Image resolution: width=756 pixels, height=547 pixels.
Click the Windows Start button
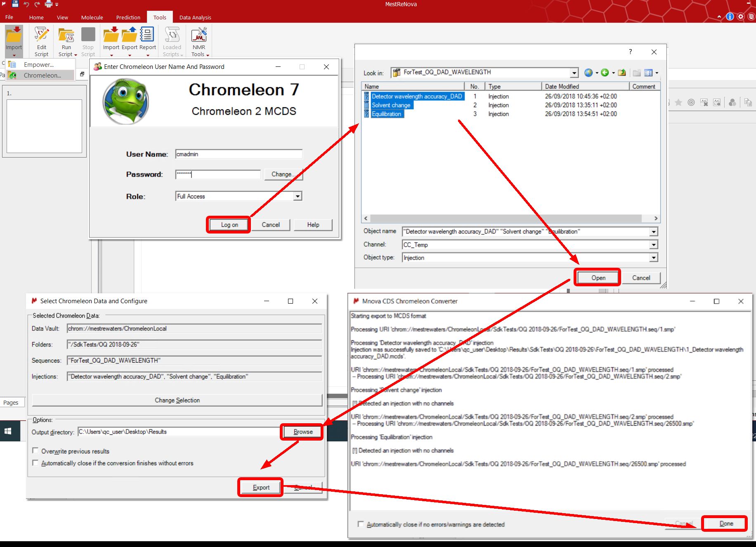7,431
